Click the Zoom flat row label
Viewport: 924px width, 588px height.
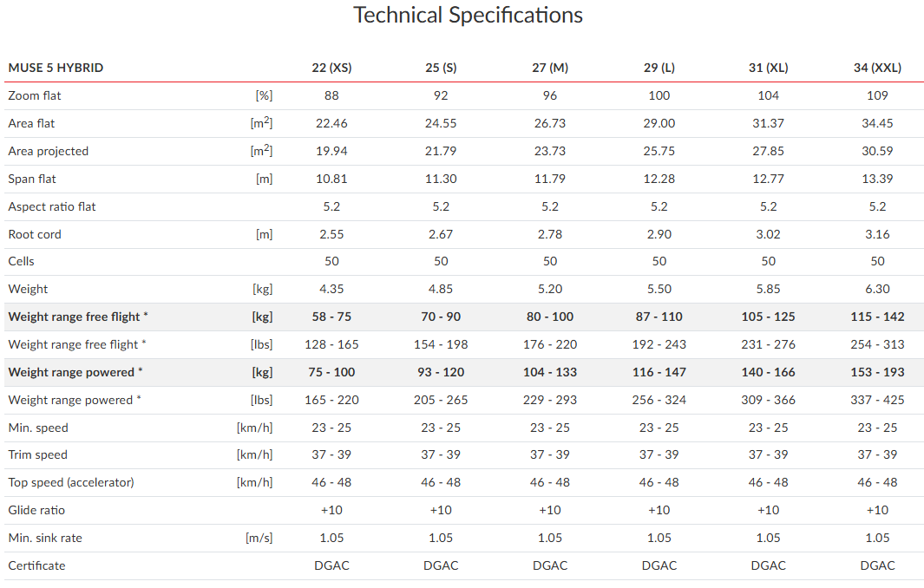[x=36, y=95]
